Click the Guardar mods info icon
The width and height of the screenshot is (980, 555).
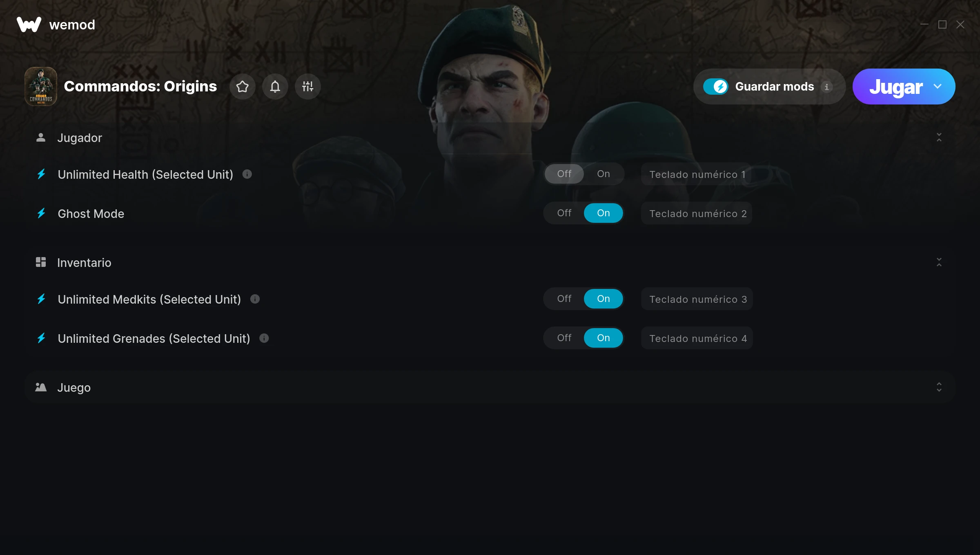(x=826, y=87)
